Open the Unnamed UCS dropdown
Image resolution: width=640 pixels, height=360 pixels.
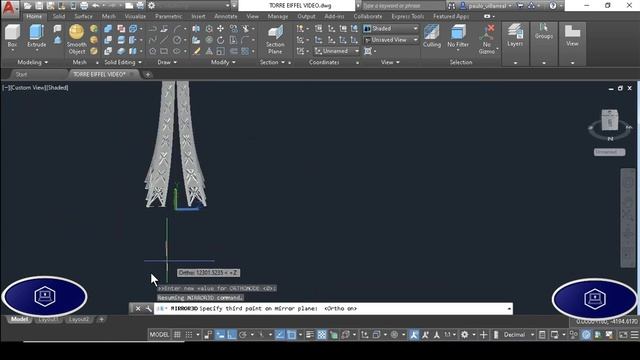pyautogui.click(x=337, y=51)
